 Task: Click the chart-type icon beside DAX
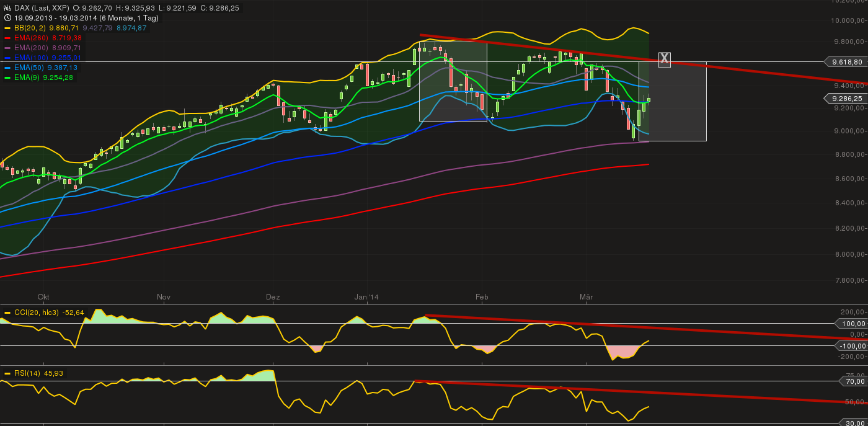[7, 8]
